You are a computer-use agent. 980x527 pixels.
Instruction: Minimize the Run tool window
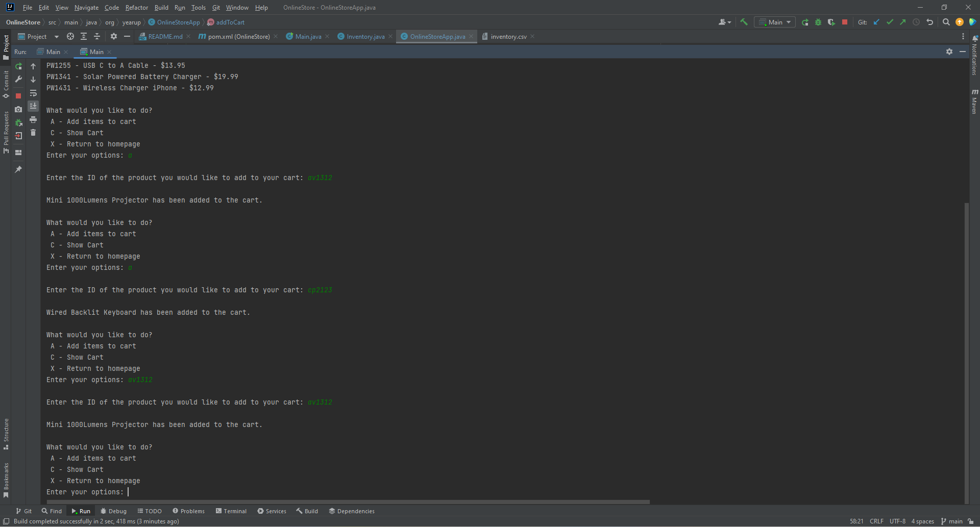pyautogui.click(x=963, y=52)
